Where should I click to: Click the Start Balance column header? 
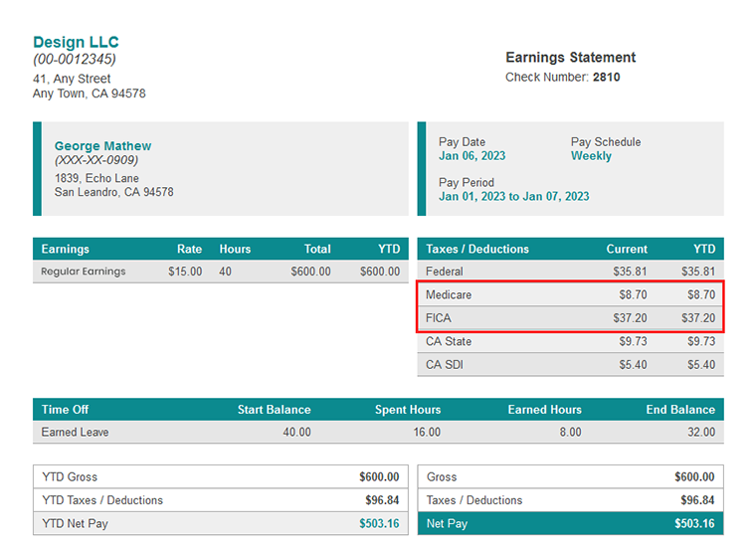point(274,409)
